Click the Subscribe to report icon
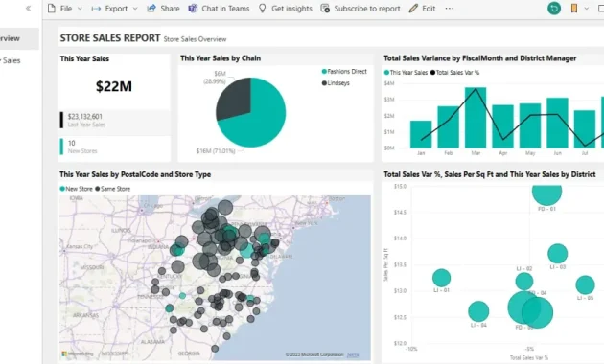 325,8
